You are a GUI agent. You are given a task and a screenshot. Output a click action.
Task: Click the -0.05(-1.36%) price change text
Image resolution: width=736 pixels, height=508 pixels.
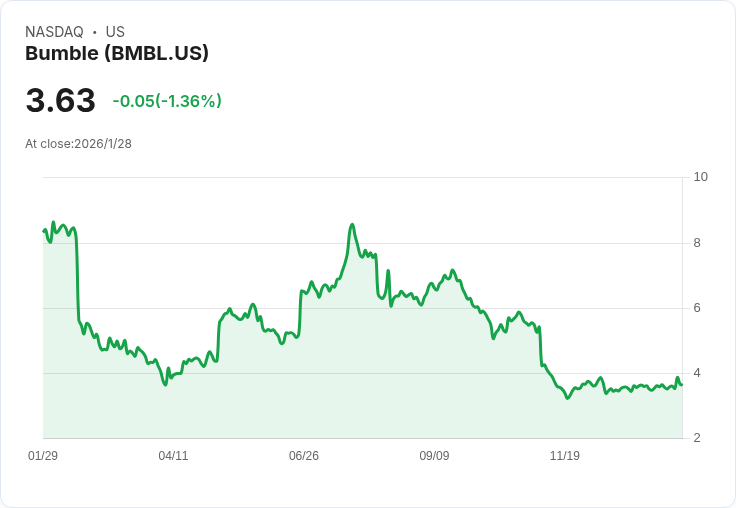click(x=167, y=101)
